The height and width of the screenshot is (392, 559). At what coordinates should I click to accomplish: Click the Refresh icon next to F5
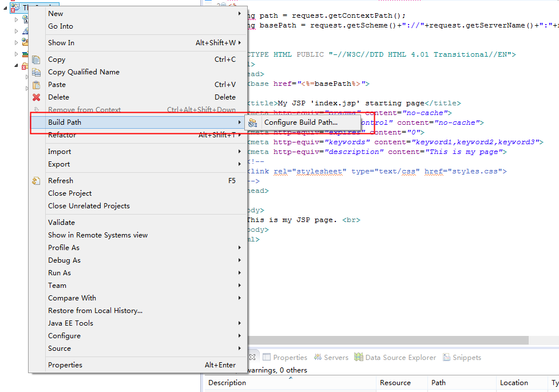pyautogui.click(x=37, y=180)
